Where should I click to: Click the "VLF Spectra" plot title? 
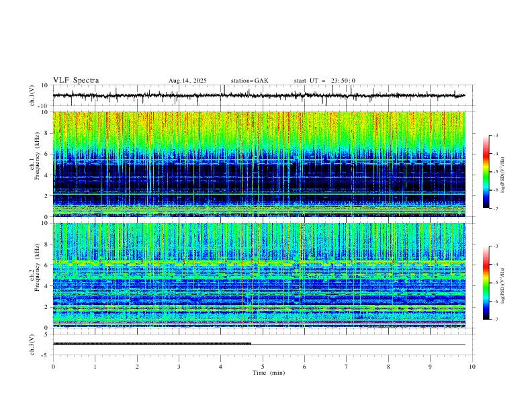76,81
